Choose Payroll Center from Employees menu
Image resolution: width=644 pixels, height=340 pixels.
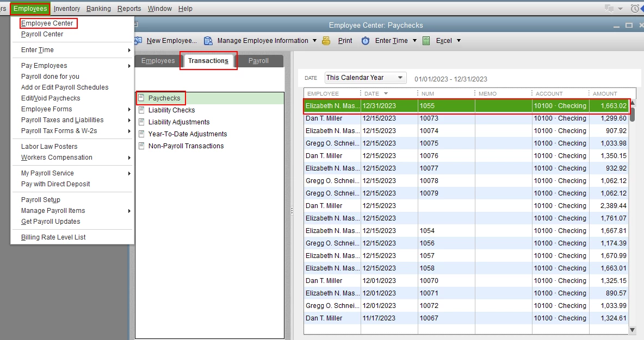[42, 34]
